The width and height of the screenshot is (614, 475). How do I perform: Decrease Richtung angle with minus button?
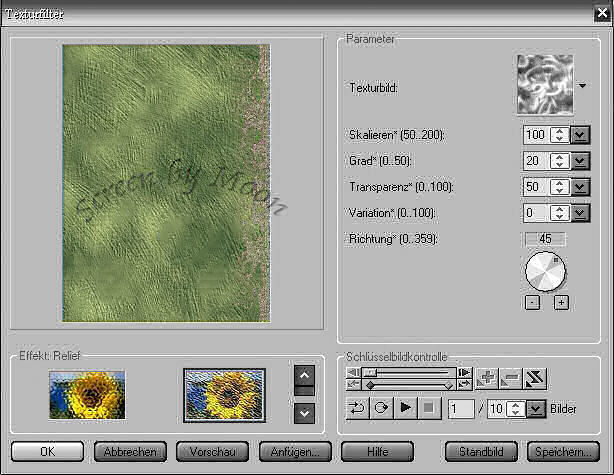click(x=531, y=302)
